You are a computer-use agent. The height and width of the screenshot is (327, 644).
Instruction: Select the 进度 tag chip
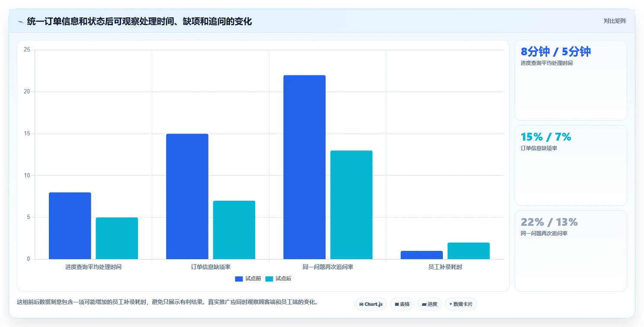(429, 304)
